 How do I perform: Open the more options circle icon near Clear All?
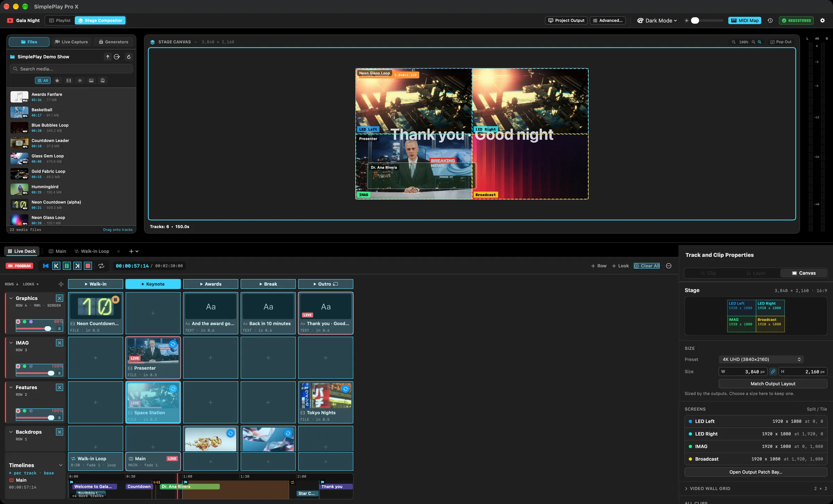(668, 266)
